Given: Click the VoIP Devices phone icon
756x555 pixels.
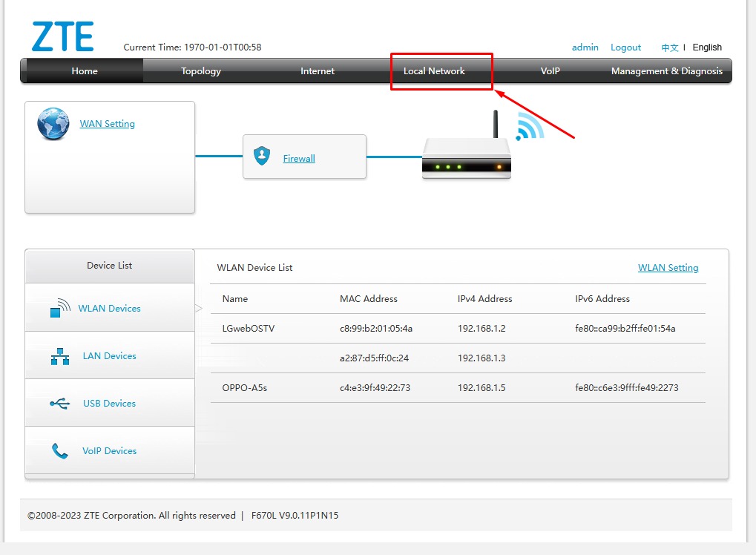Looking at the screenshot, I should pyautogui.click(x=60, y=451).
